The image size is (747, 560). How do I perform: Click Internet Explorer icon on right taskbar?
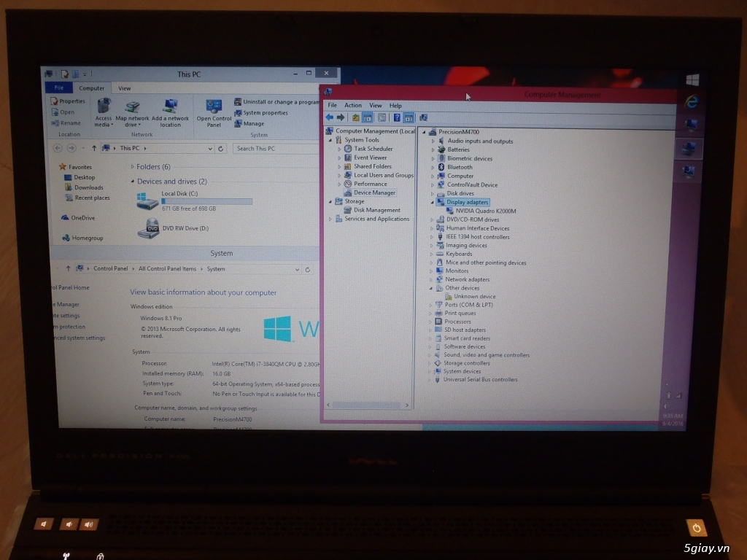(x=691, y=101)
